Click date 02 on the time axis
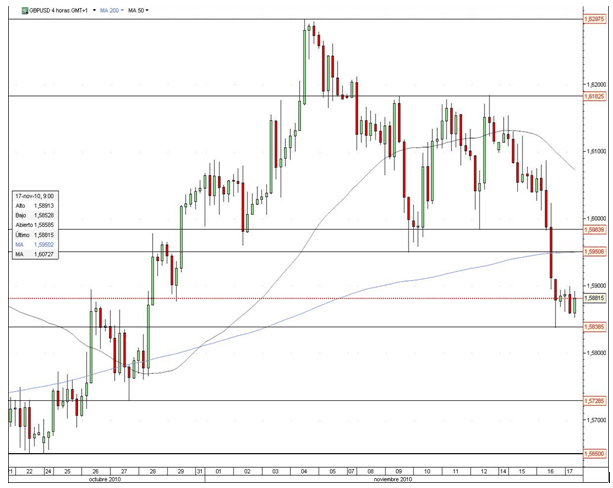The height and width of the screenshot is (488, 613). coord(247,472)
